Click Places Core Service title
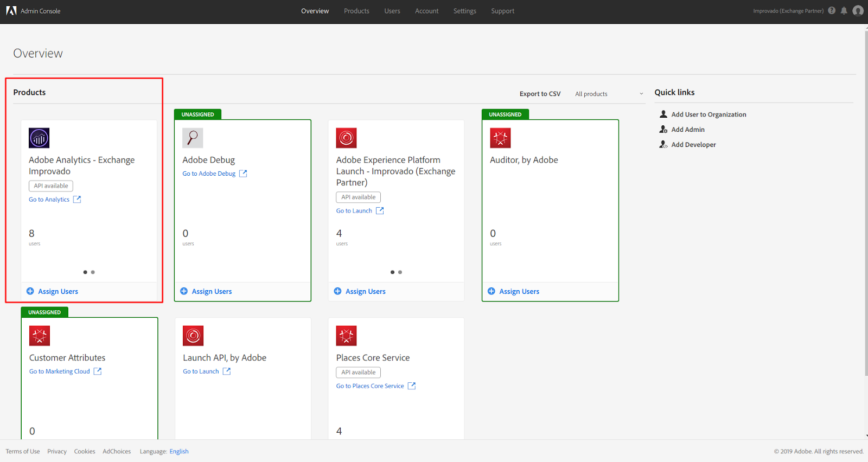This screenshot has height=462, width=868. point(373,358)
